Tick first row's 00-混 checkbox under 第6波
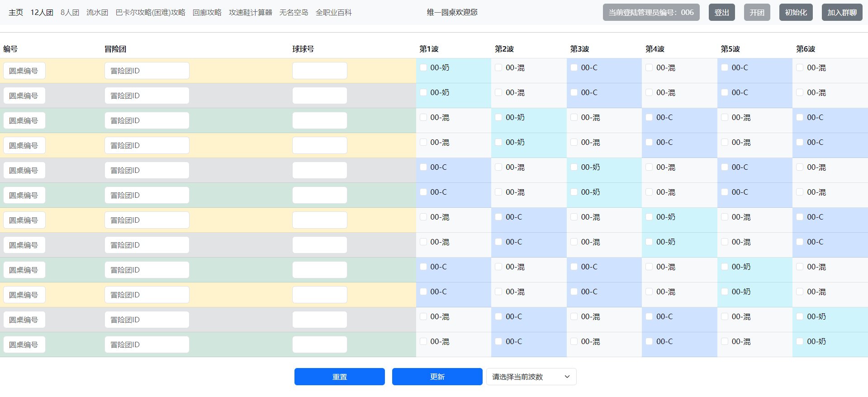 click(x=800, y=67)
